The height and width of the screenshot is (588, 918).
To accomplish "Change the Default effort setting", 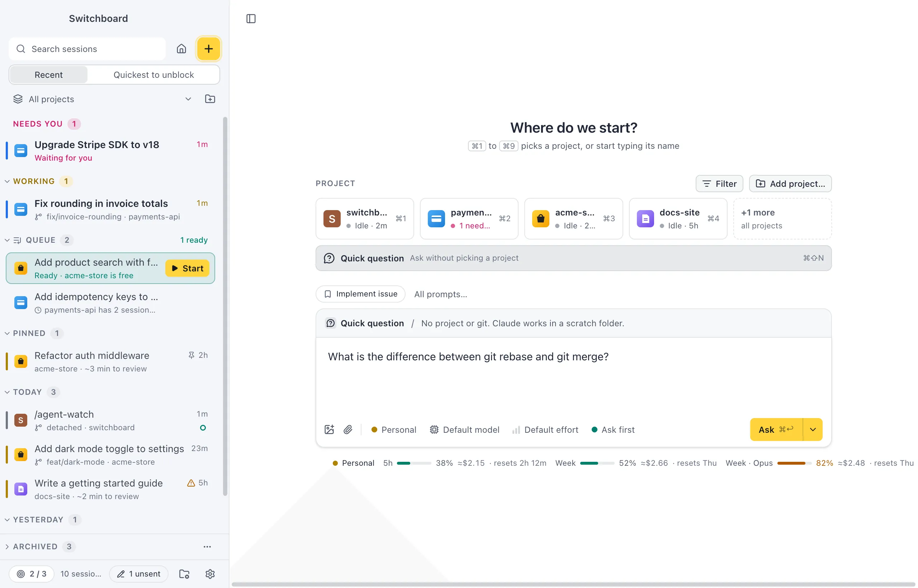I will (x=545, y=430).
